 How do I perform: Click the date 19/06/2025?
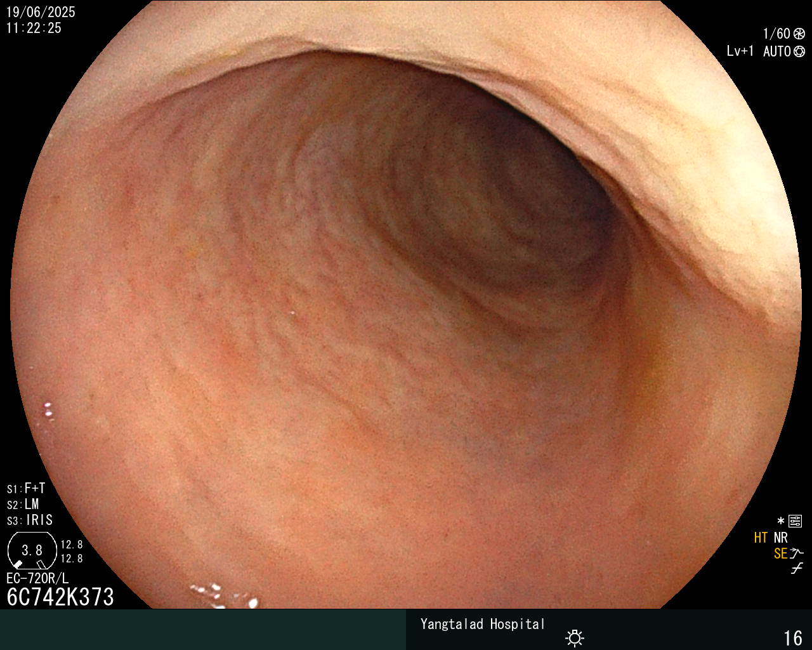(41, 12)
